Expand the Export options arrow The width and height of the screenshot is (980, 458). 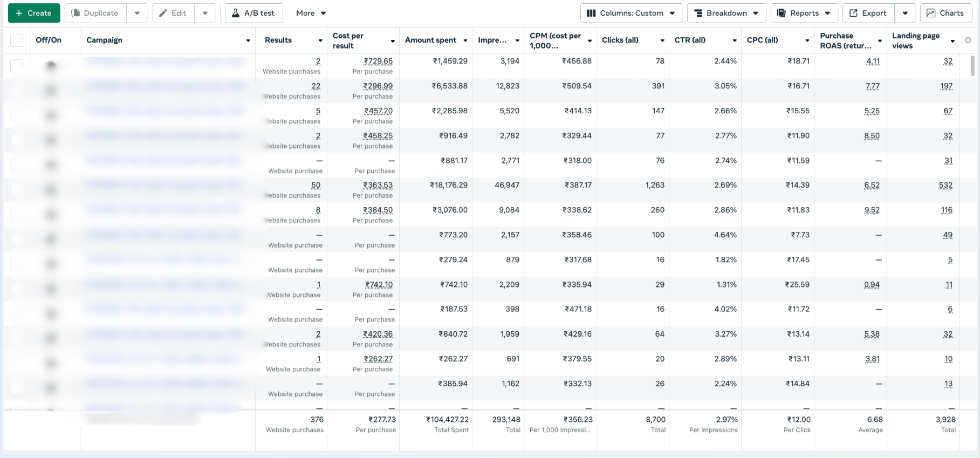tap(905, 13)
